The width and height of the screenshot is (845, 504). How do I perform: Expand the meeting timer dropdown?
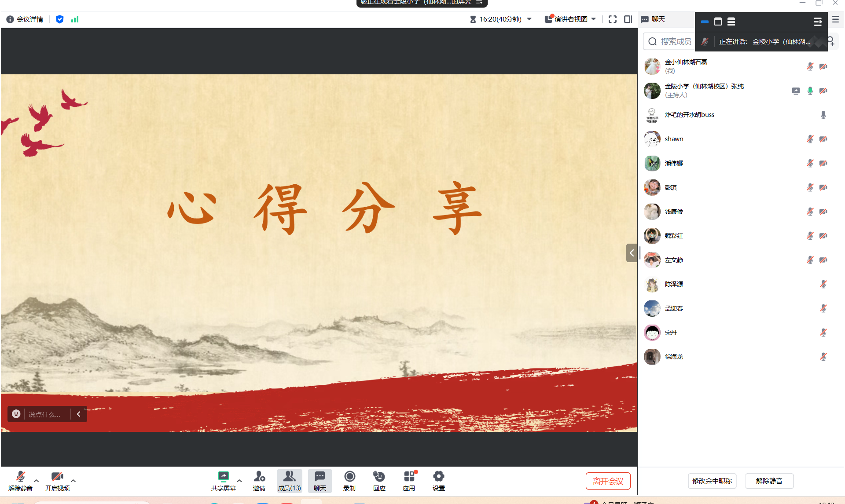529,19
